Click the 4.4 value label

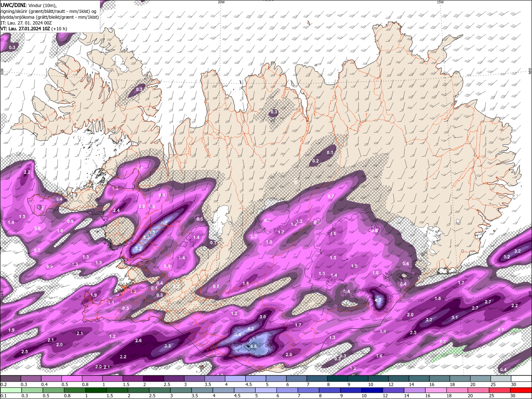(x=238, y=335)
